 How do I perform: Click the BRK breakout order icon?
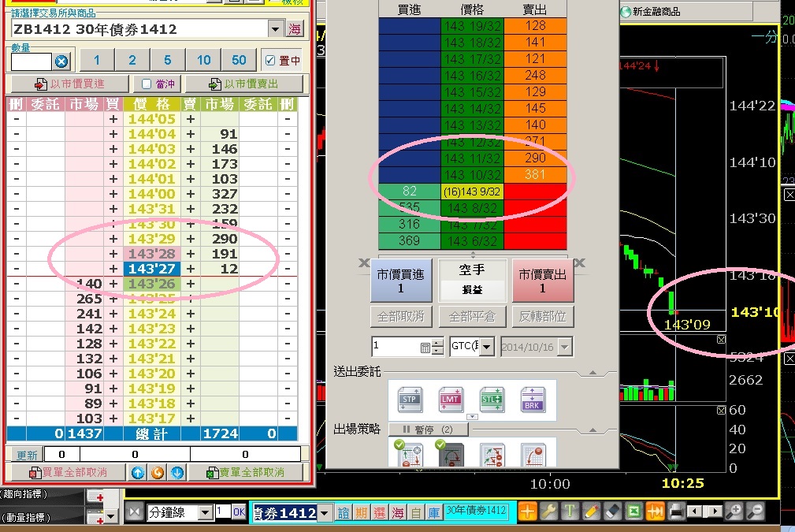tap(533, 400)
